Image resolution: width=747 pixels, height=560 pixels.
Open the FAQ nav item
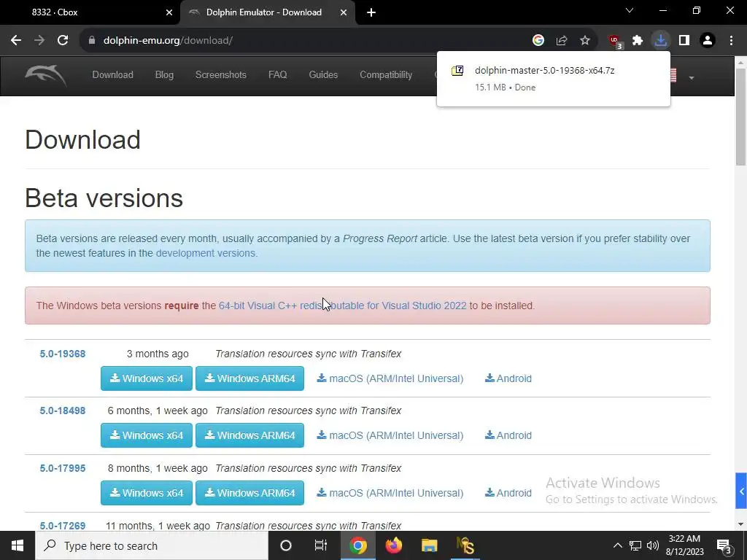(x=278, y=75)
